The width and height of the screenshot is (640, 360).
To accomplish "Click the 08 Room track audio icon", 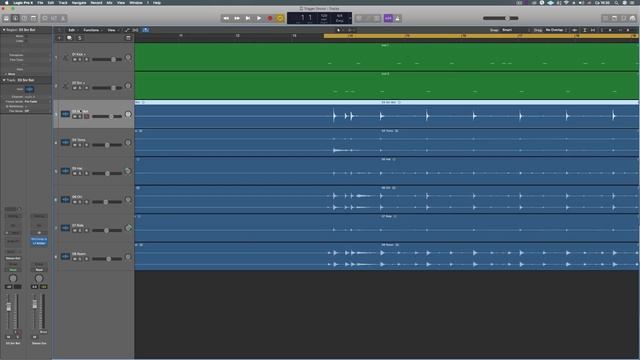I will pos(65,256).
